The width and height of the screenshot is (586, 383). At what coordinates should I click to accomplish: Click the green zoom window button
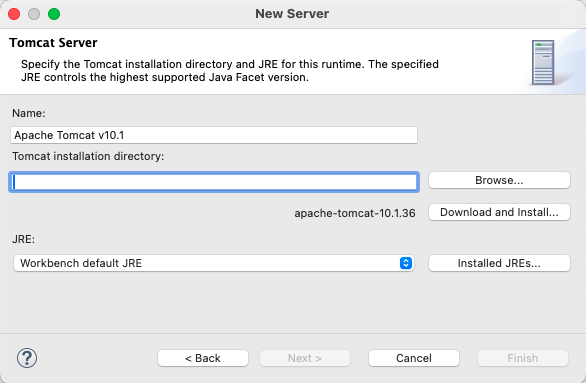(54, 14)
